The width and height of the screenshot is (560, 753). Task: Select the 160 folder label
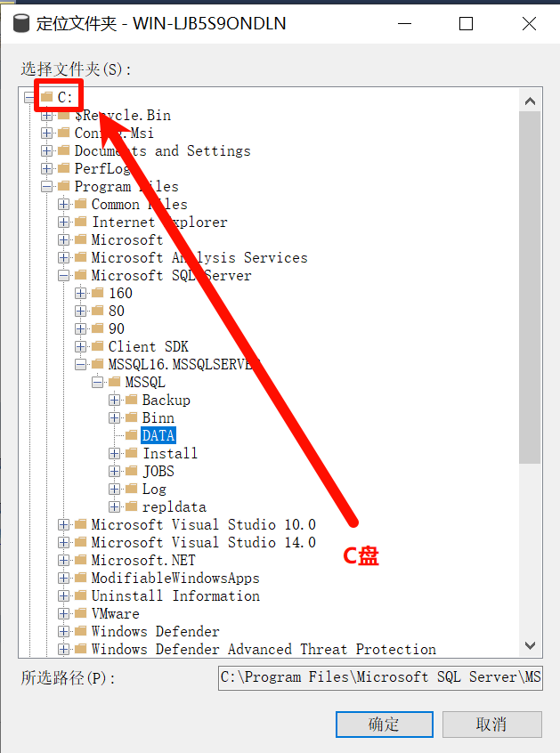(x=120, y=293)
